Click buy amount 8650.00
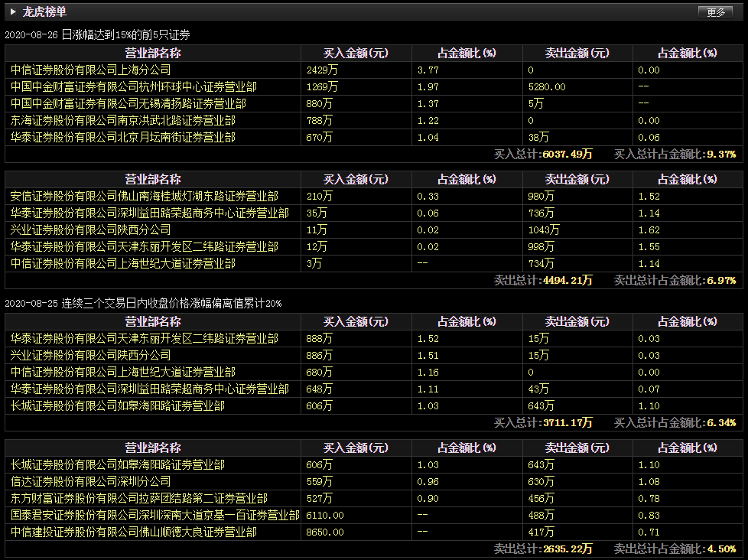This screenshot has width=748, height=560. [x=325, y=532]
